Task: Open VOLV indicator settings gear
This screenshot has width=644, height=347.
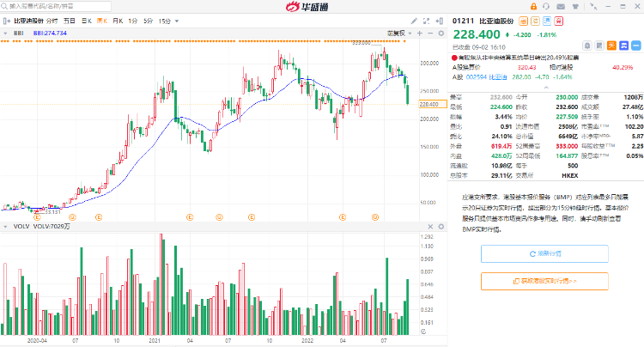Action: [x=441, y=227]
